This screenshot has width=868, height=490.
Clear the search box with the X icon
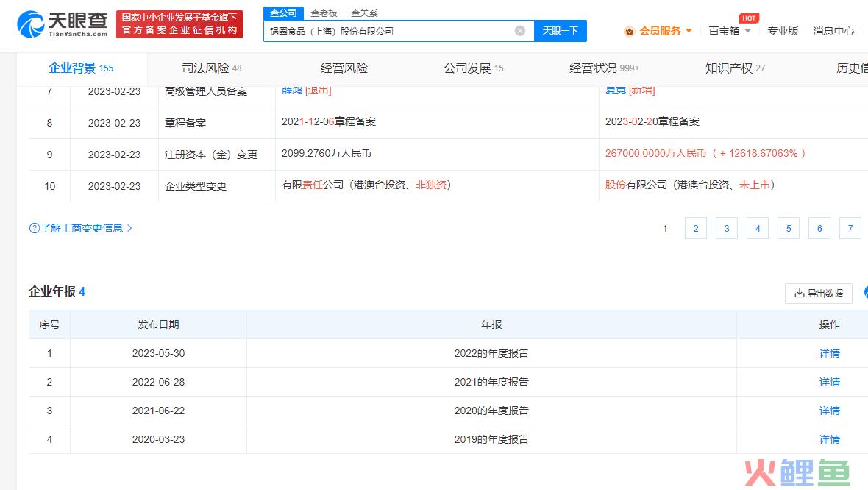[x=520, y=31]
